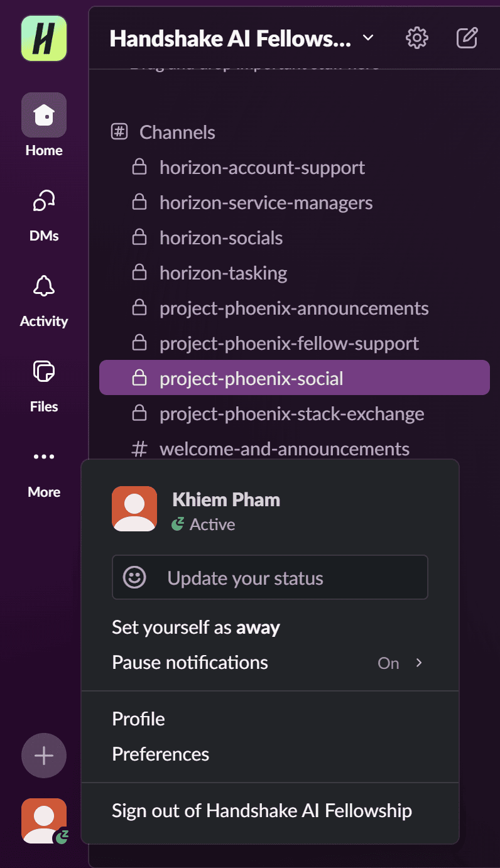Viewport: 500px width, 868px height.
Task: Click the More ellipsis icon
Action: pyautogui.click(x=44, y=457)
